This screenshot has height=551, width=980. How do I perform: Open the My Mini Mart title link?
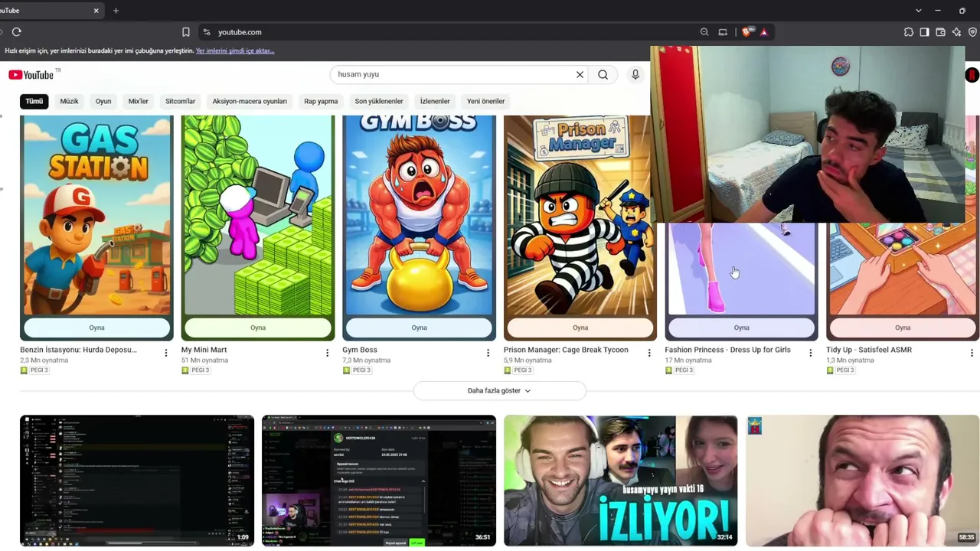(204, 350)
